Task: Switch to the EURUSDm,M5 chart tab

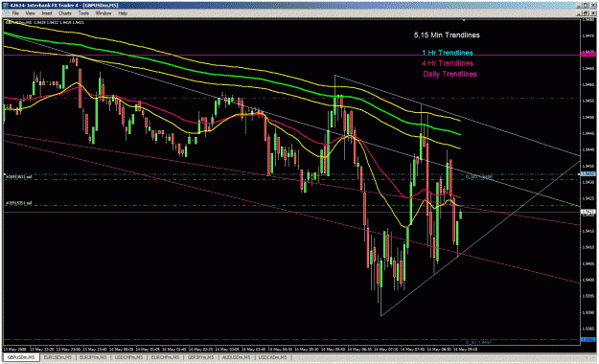Action: click(58, 357)
